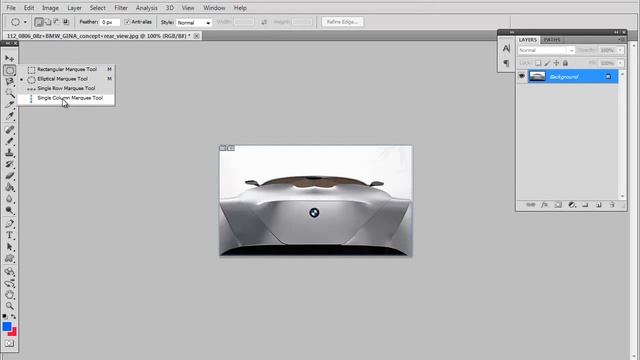This screenshot has width=640, height=360.
Task: Select the Path Selection tool
Action: pyautogui.click(x=9, y=247)
